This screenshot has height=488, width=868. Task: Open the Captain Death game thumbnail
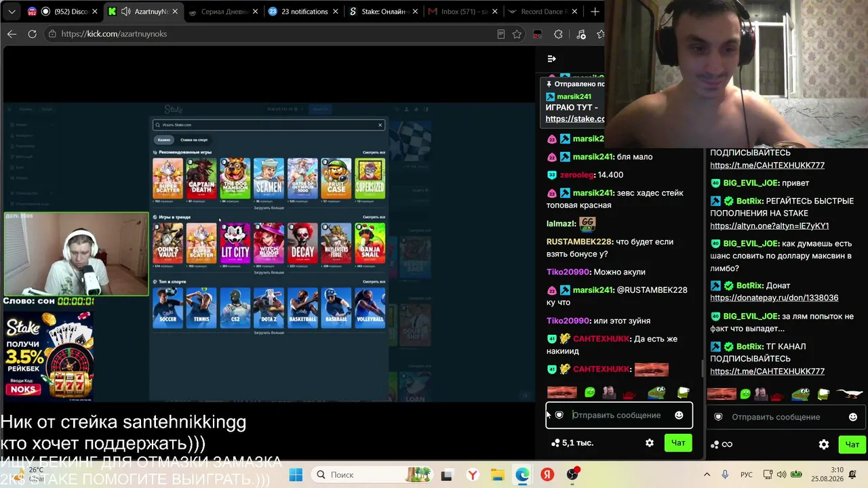click(201, 178)
